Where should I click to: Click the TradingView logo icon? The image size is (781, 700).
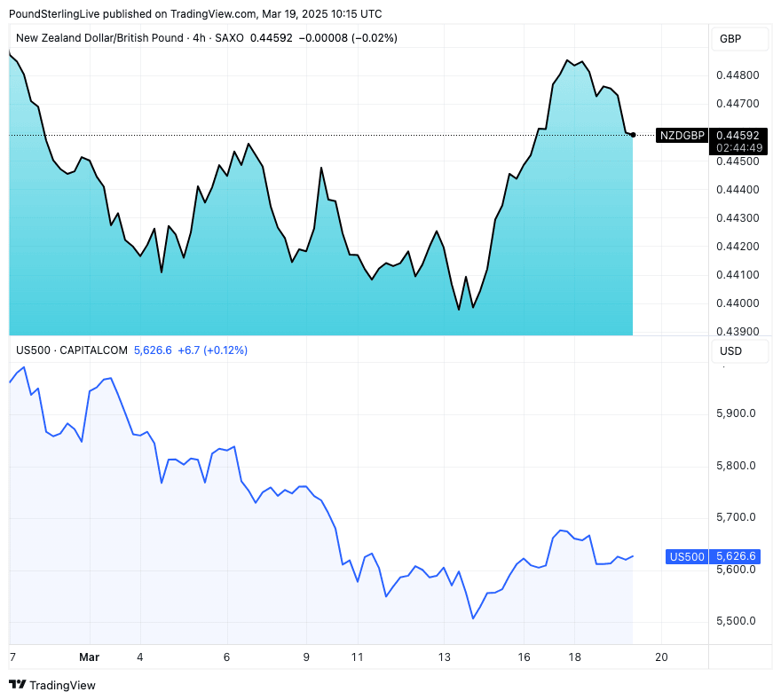(x=18, y=685)
